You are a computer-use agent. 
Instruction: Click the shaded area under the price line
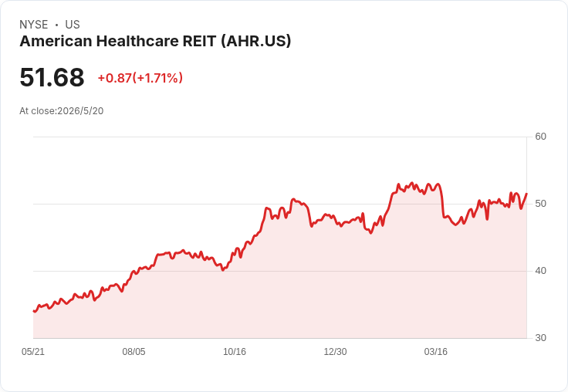coord(280,290)
